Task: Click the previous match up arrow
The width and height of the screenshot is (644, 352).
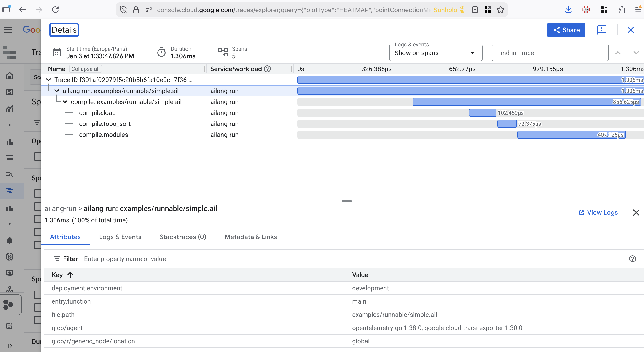Action: (x=618, y=53)
